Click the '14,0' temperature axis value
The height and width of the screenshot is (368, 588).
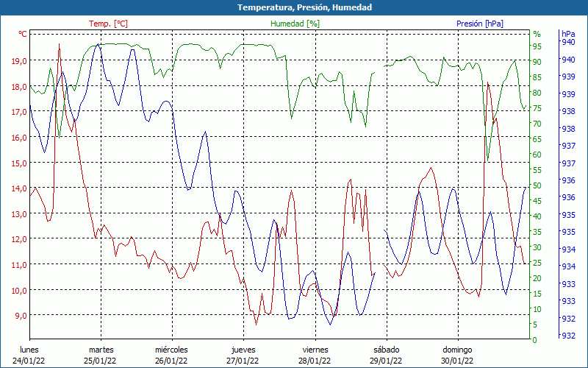(20, 188)
